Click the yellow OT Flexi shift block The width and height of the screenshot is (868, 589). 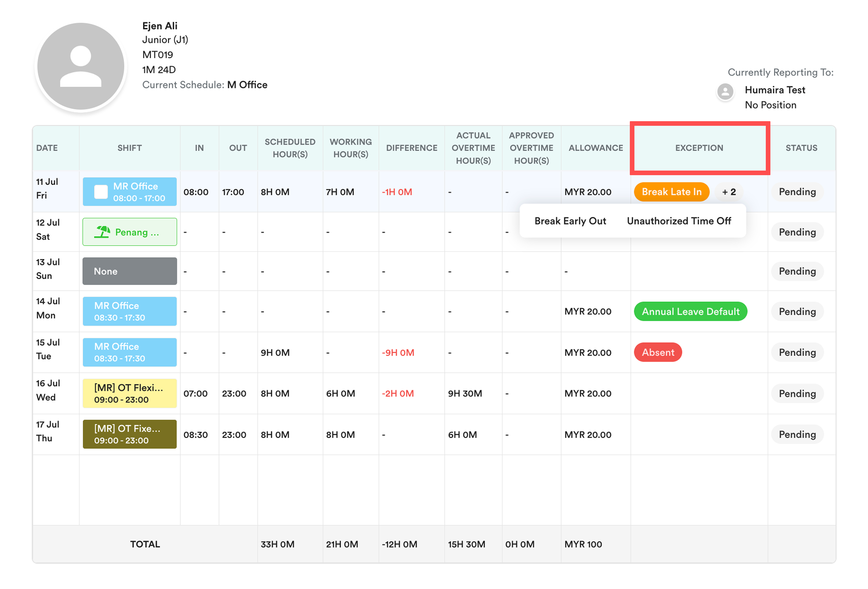pyautogui.click(x=130, y=393)
